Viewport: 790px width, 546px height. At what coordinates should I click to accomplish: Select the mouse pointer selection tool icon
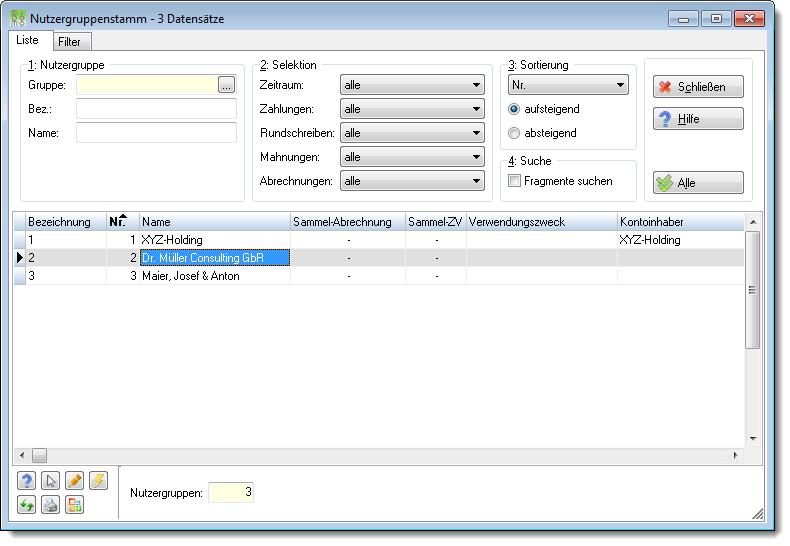pos(50,481)
